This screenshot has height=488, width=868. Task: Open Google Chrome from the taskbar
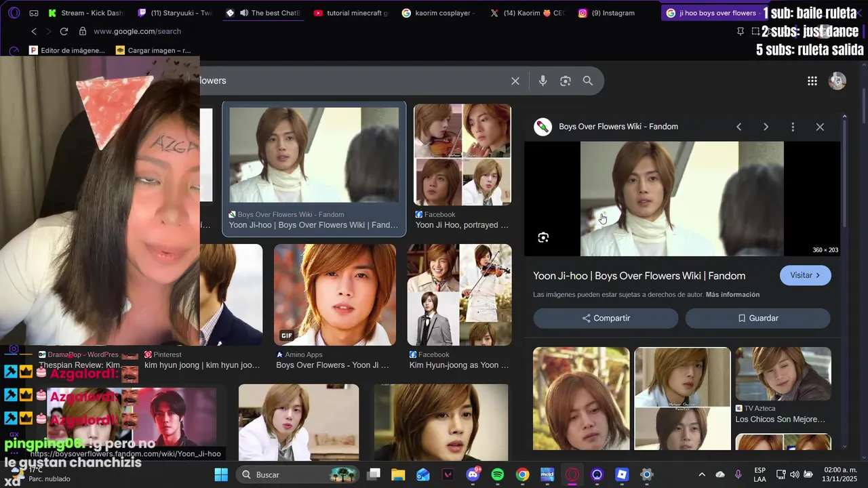[522, 474]
